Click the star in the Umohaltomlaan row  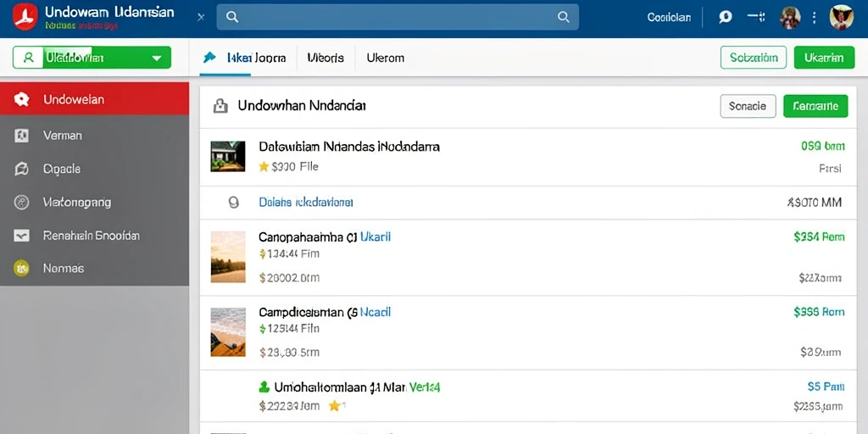(334, 406)
